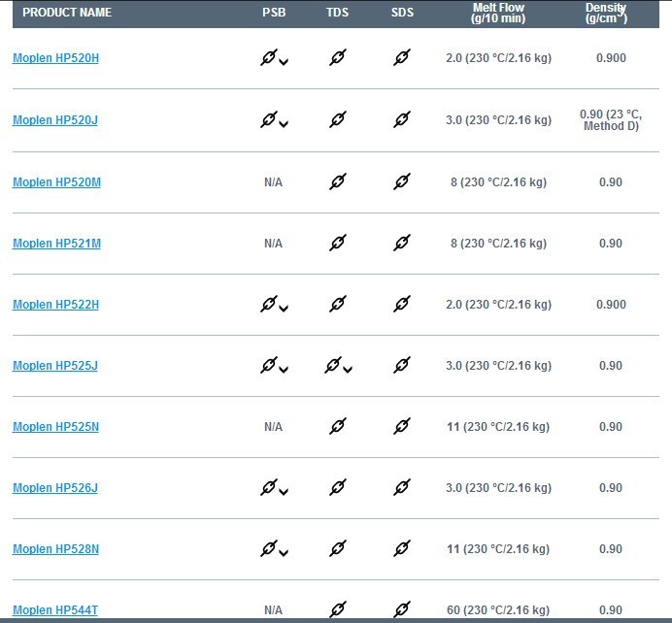
Task: Open TDS document link for Moplen HP520H
Action: point(338,57)
